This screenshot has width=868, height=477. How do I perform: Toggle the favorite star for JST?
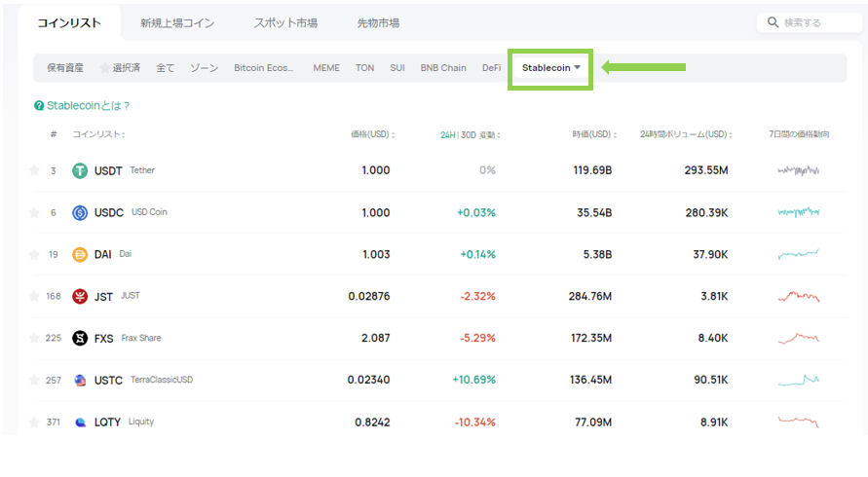pyautogui.click(x=34, y=296)
